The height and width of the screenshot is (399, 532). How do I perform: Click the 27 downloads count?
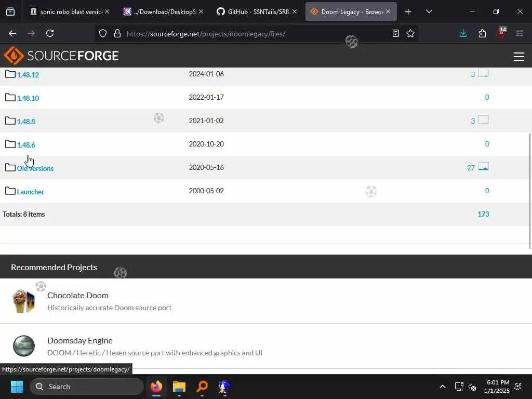point(471,168)
